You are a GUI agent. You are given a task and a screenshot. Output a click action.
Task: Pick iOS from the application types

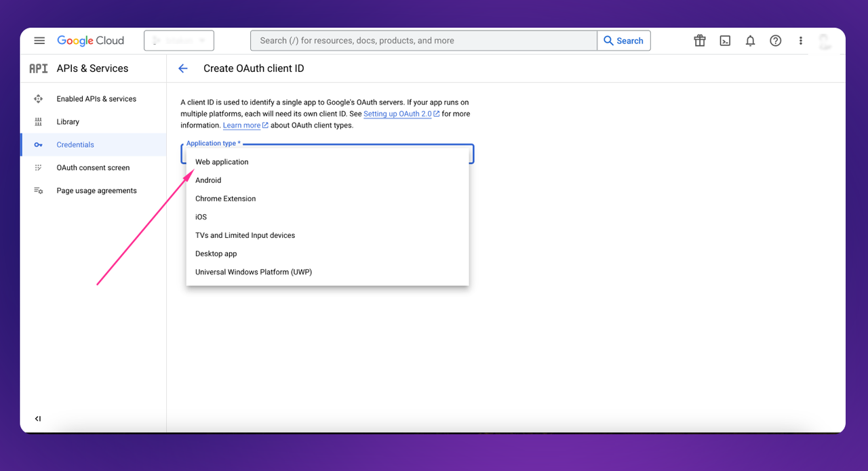coord(328,217)
